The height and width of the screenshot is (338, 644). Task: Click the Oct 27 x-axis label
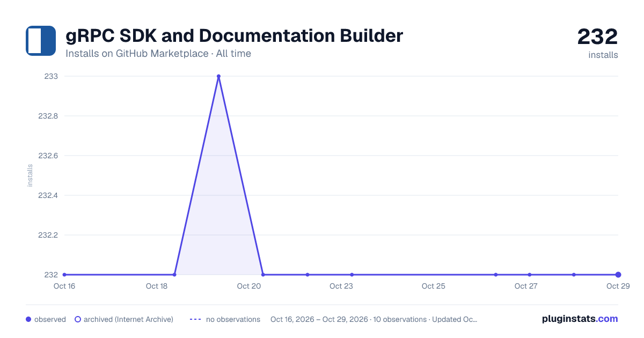[x=526, y=286]
